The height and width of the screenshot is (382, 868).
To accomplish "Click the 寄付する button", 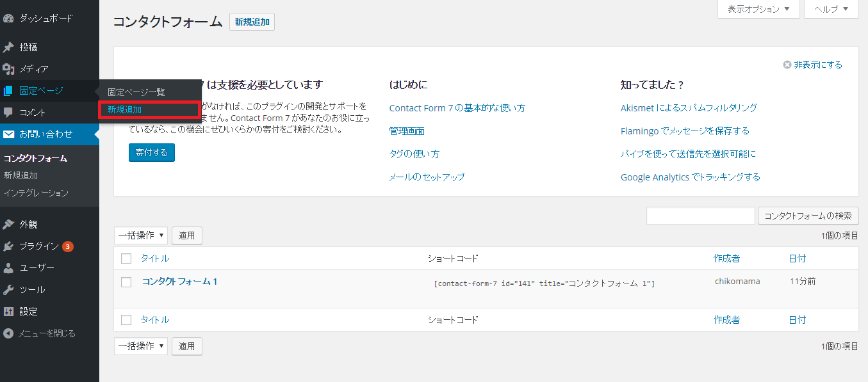I will 151,152.
